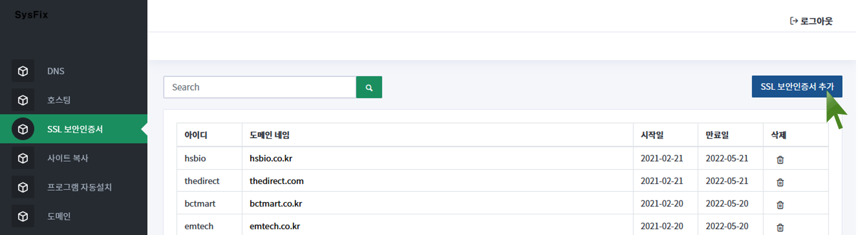Click the 사이트 복사 sidebar icon

pyautogui.click(x=23, y=158)
